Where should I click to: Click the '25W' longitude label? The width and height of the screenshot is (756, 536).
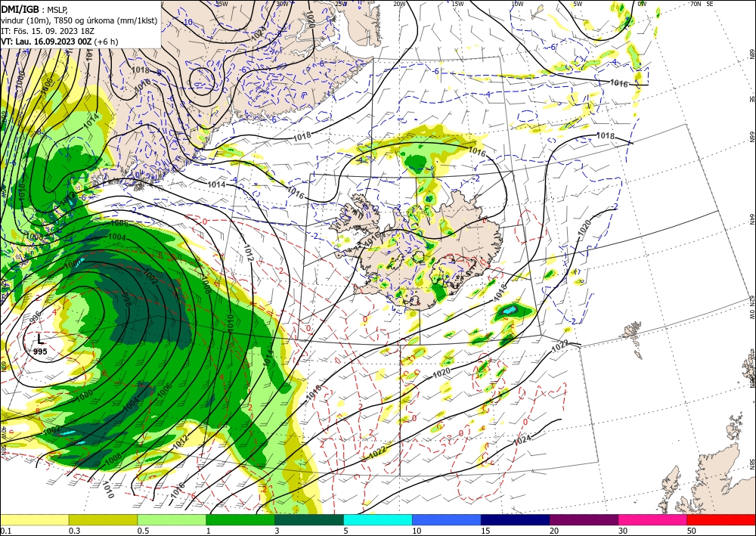[x=341, y=4]
